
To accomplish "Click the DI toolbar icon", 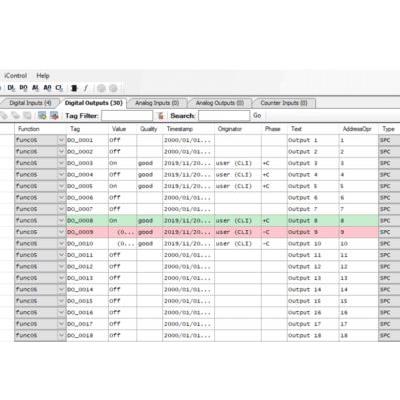I will click(11, 88).
